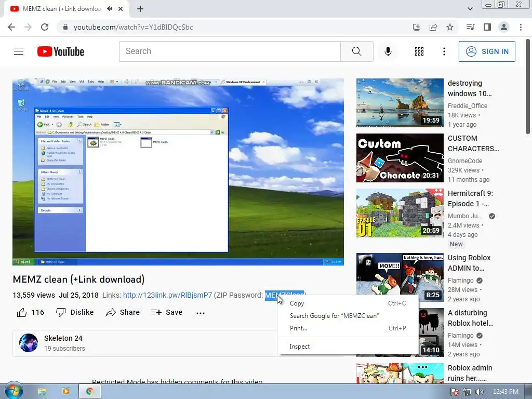The image size is (532, 399).
Task: Open YouTube settings three-dot menu
Action: point(444,51)
